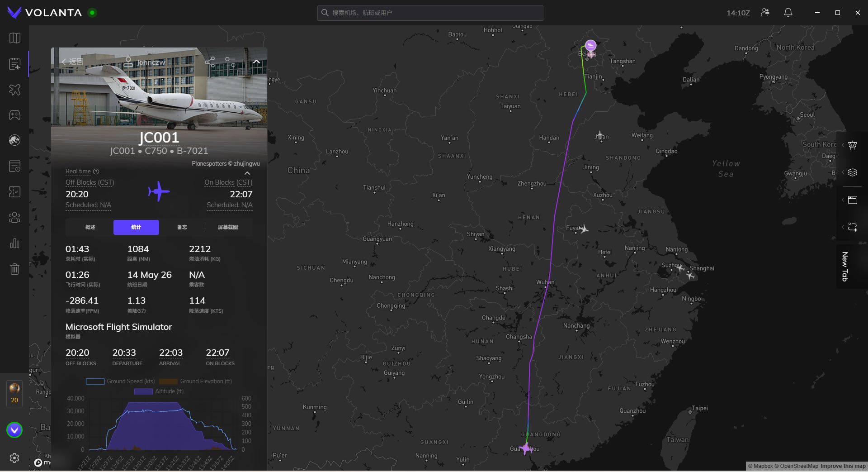The image size is (868, 472).
Task: Collapse the block times section
Action: (x=247, y=173)
